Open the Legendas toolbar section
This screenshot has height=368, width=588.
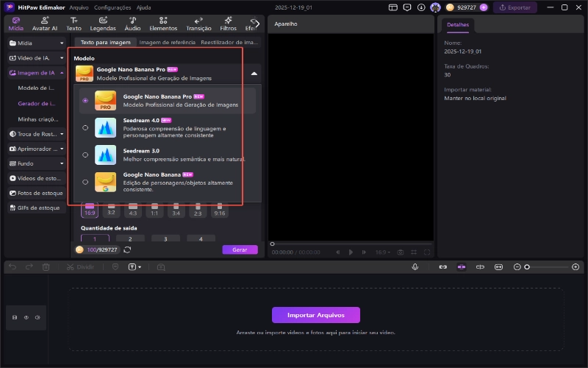coord(102,24)
